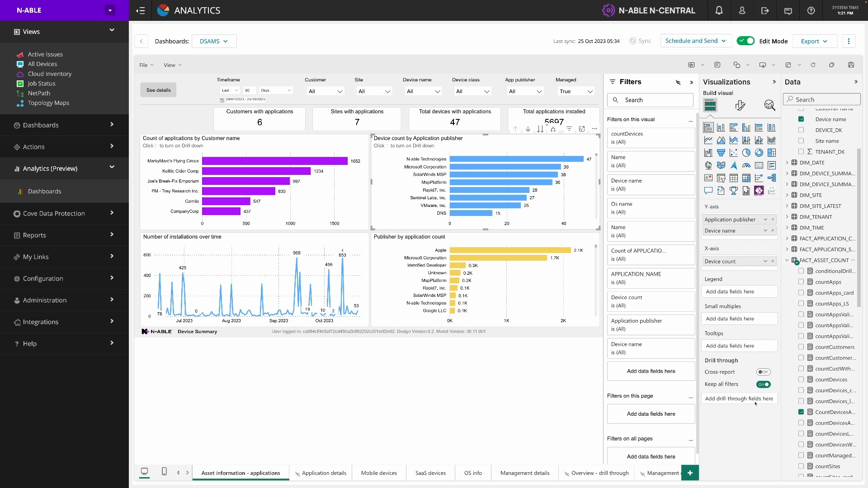The image size is (868, 488).
Task: Click the Filters pane search field
Action: coord(651,100)
